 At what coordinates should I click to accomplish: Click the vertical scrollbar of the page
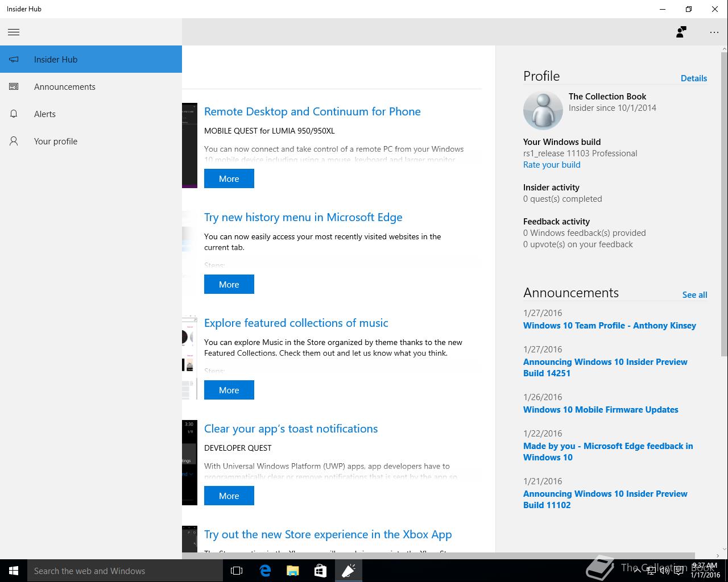(724, 205)
